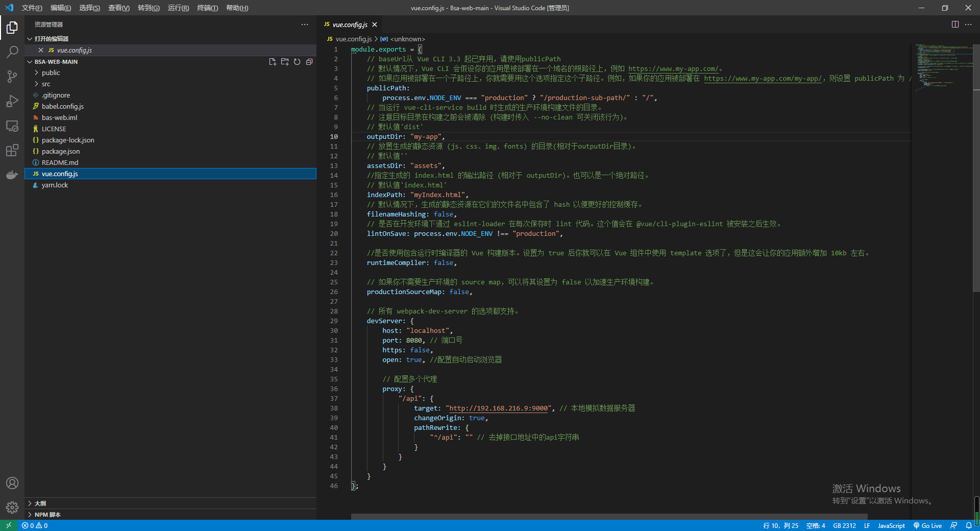This screenshot has width=980, height=531.
Task: Open the File menu
Action: tap(32, 8)
